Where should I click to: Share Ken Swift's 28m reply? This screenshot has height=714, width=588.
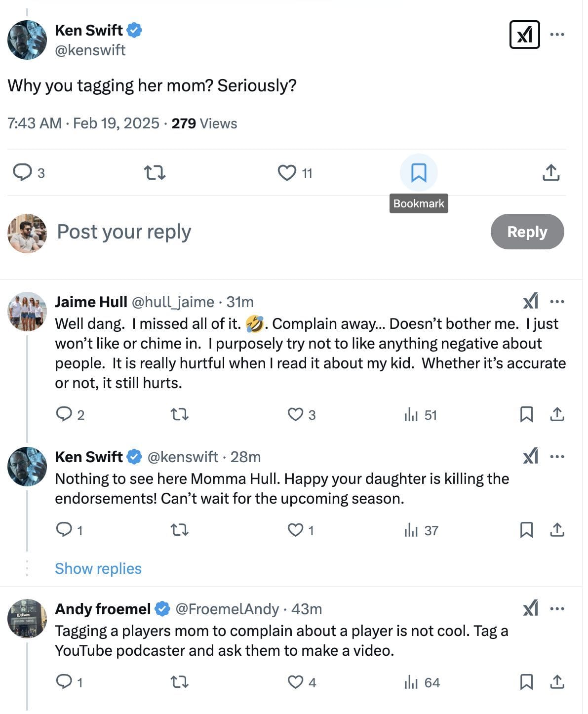click(557, 530)
